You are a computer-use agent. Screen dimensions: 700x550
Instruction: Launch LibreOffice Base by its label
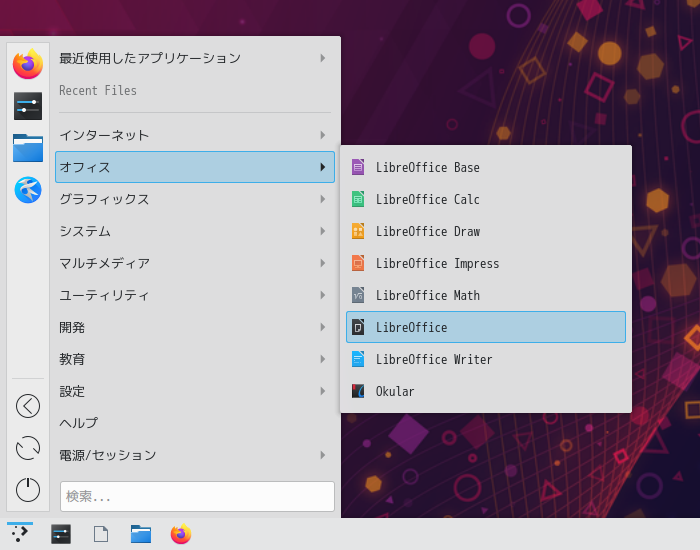(x=428, y=167)
